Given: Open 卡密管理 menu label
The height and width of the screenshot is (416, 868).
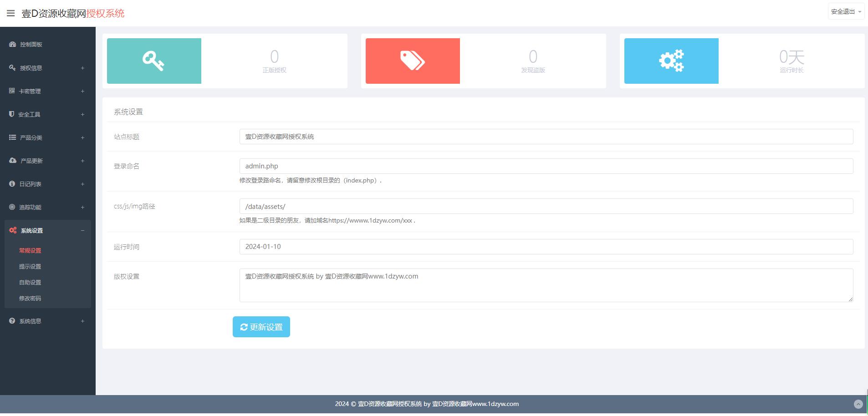Looking at the screenshot, I should 30,91.
